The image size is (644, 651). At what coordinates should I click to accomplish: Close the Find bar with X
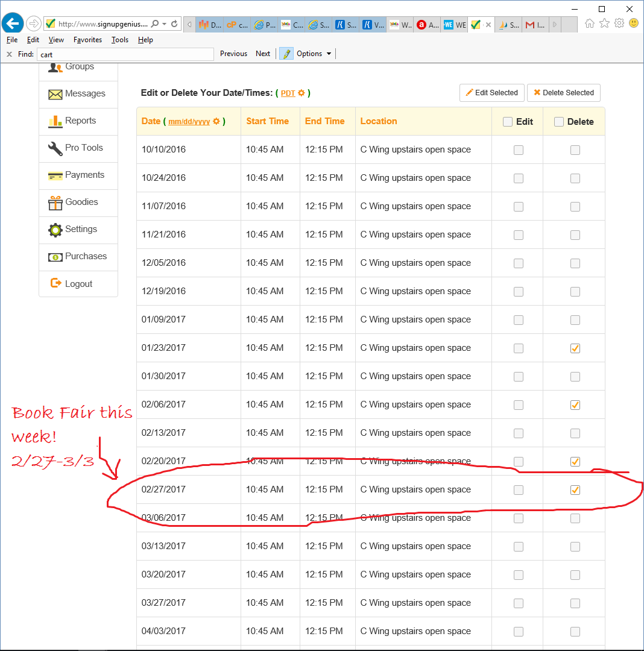[9, 54]
